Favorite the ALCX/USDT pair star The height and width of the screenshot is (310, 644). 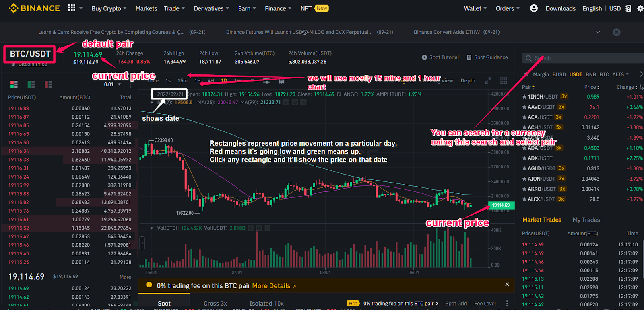coord(524,199)
